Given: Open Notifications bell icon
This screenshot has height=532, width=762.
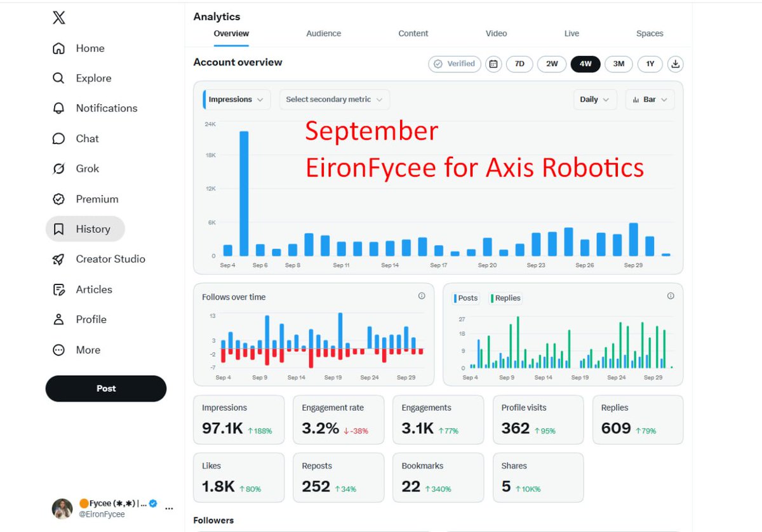Looking at the screenshot, I should pyautogui.click(x=58, y=108).
